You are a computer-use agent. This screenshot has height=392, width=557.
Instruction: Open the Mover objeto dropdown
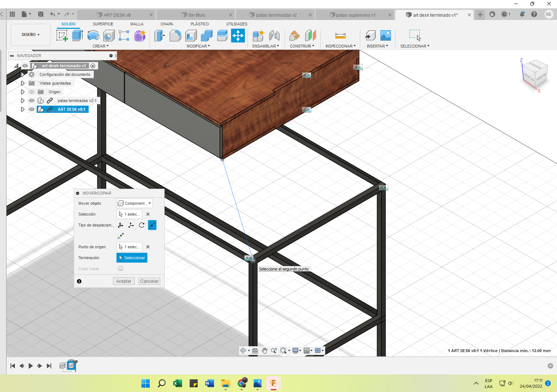click(x=134, y=203)
